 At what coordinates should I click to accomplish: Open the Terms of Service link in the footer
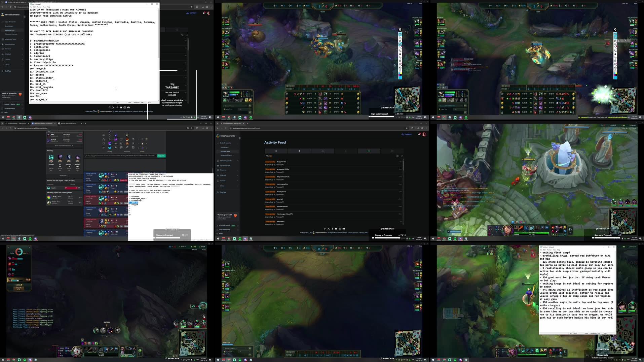[x=353, y=233]
